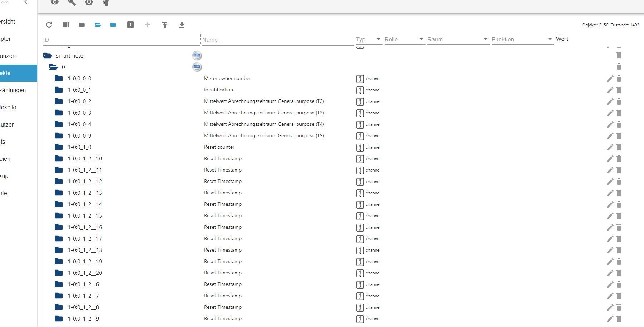Click 'Mittelwert Abrechnungszeitraum General purpose (T4)' name
This screenshot has width=644, height=327.
(264, 124)
